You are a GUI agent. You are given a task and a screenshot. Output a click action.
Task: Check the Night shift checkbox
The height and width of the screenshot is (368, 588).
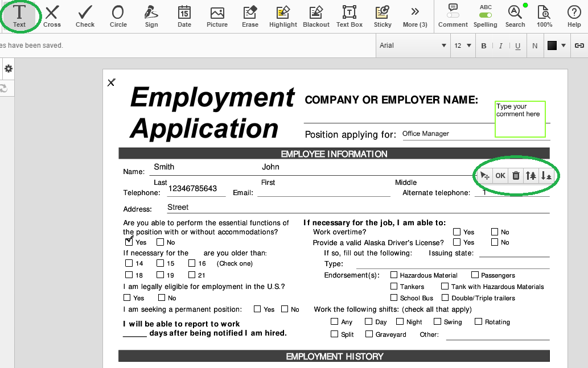[400, 321]
